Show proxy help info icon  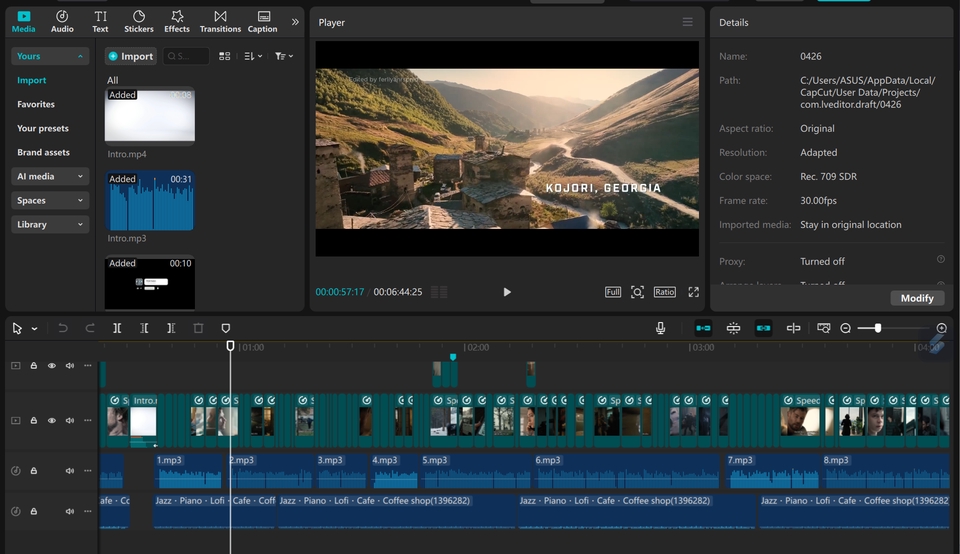pos(940,260)
